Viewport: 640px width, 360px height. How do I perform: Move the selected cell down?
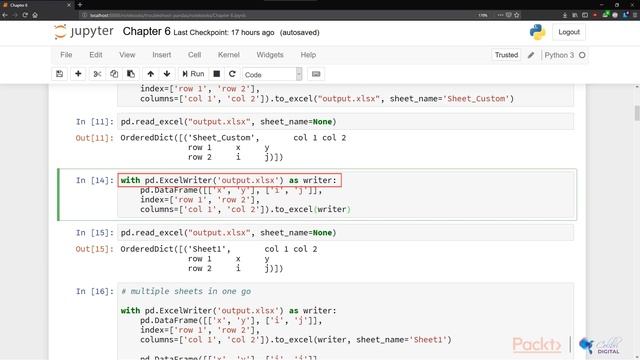coord(167,74)
